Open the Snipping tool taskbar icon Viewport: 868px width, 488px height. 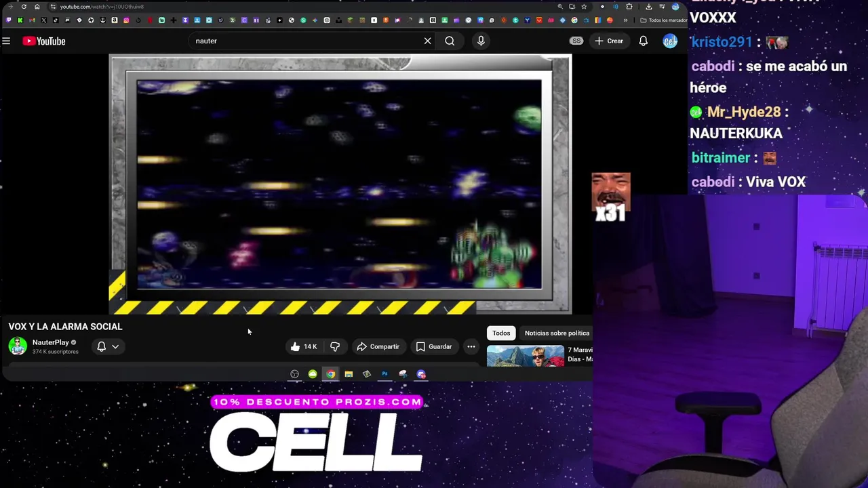tap(403, 374)
